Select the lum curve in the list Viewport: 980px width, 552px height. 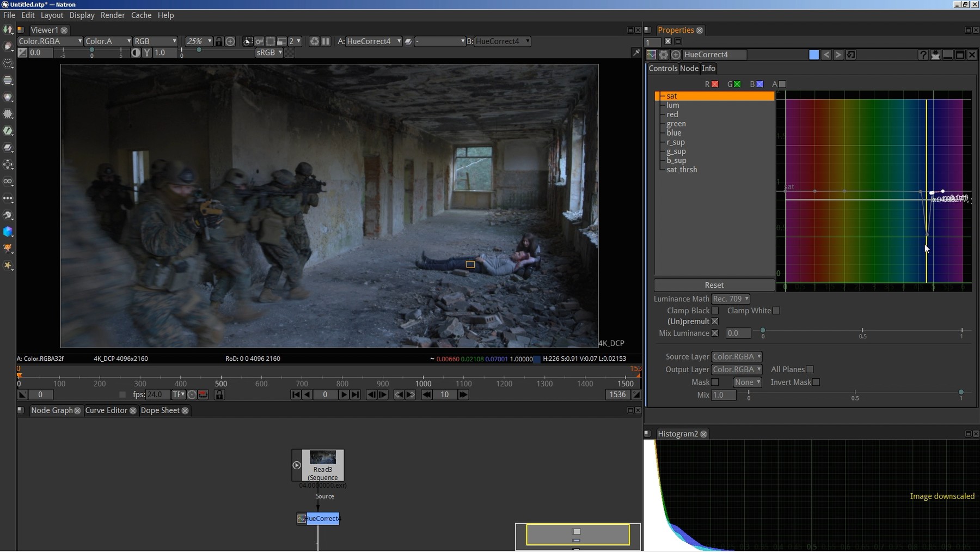(714, 105)
